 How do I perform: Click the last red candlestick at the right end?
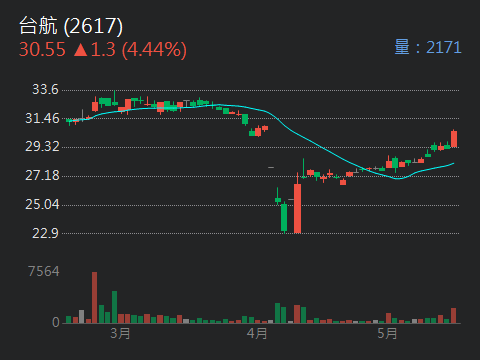[x=454, y=139]
